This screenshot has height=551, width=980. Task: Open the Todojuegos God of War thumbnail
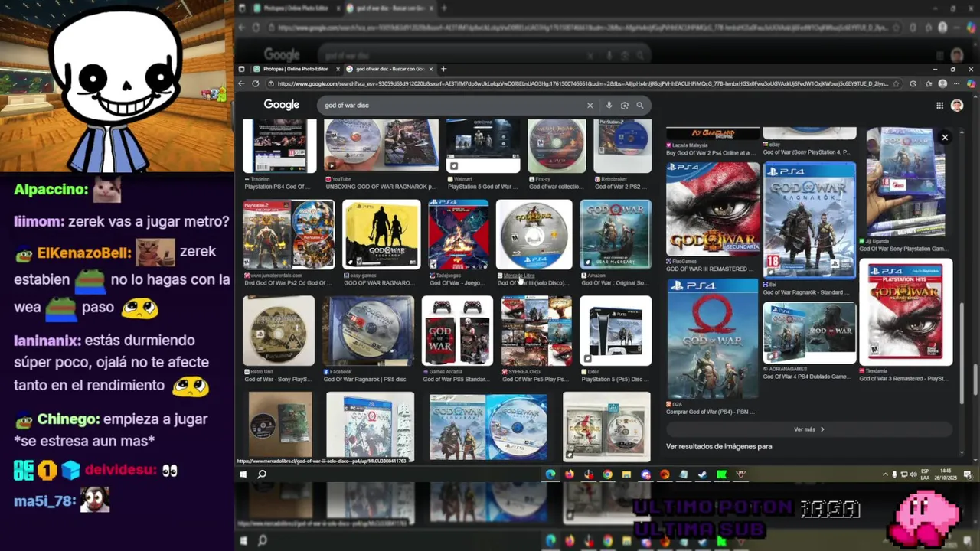click(458, 234)
